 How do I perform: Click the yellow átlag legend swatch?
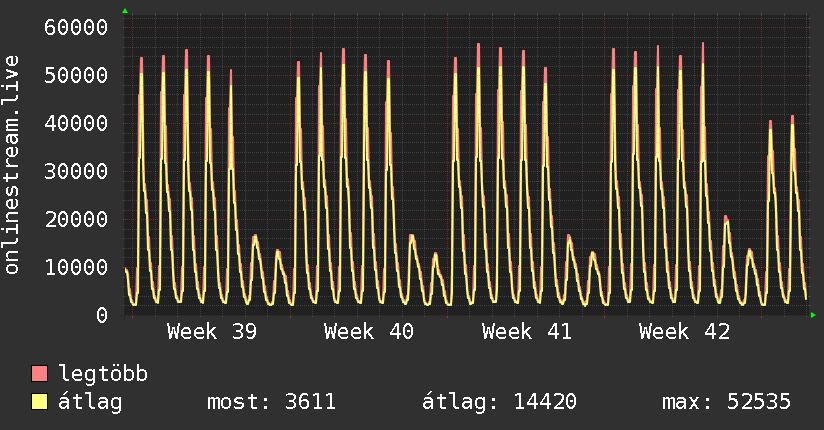(40, 402)
